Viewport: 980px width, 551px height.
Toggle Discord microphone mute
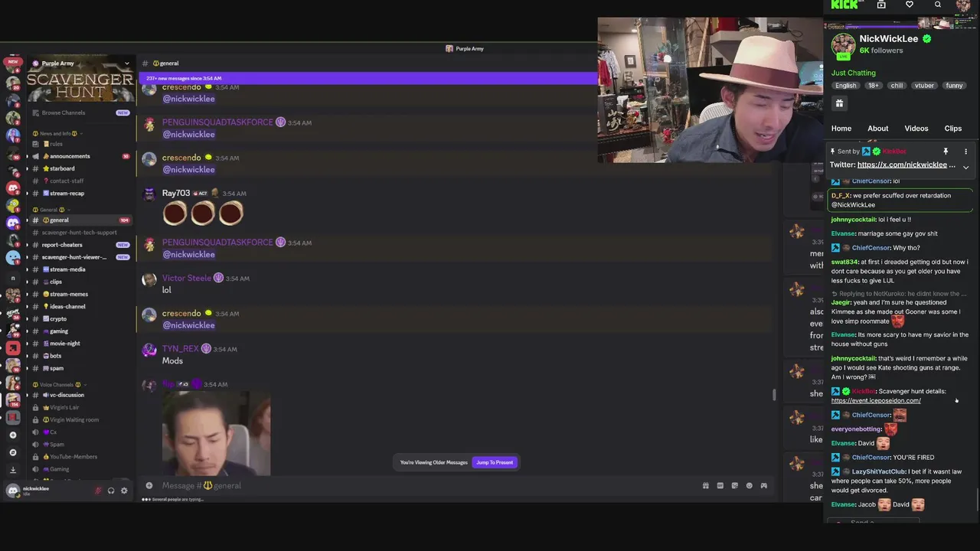pyautogui.click(x=98, y=491)
